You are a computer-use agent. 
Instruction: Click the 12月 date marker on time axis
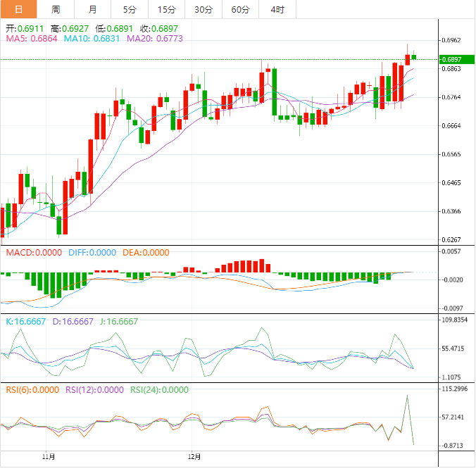point(194,457)
